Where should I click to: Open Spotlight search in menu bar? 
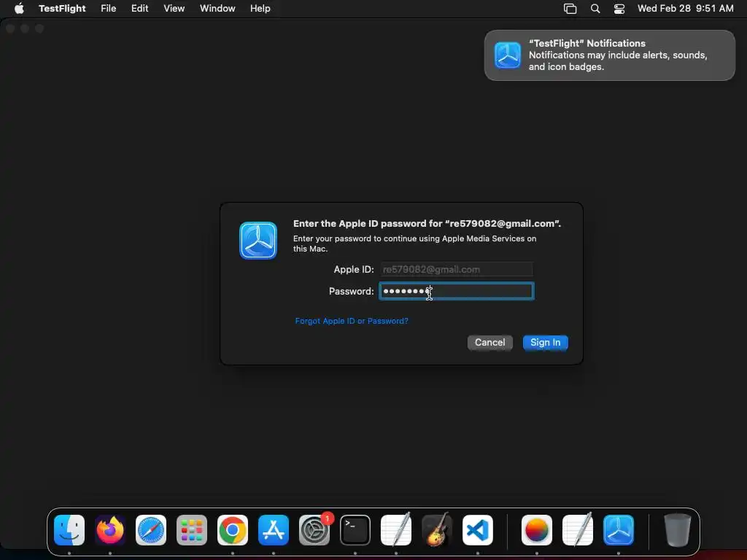click(x=595, y=9)
